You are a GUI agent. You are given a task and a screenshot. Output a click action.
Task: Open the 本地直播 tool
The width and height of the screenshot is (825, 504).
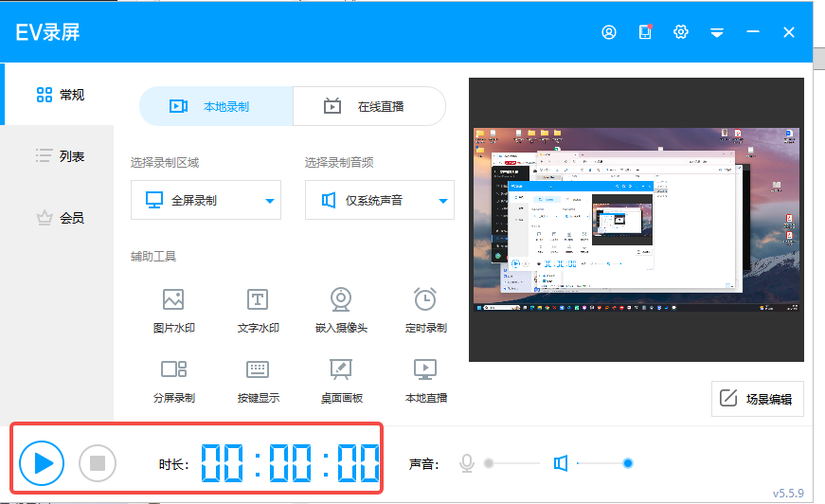[x=425, y=381]
